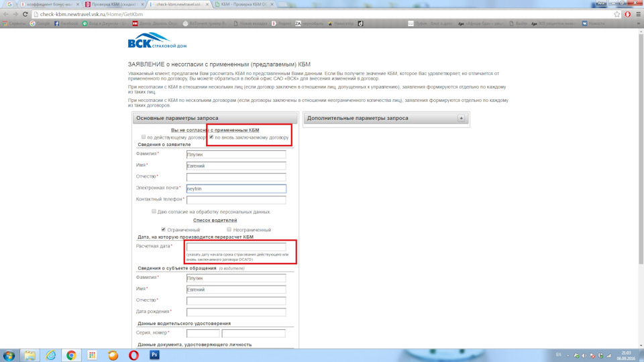Focus applicant Отчество input
Viewport: 644px width, 362px height.
pyautogui.click(x=236, y=177)
